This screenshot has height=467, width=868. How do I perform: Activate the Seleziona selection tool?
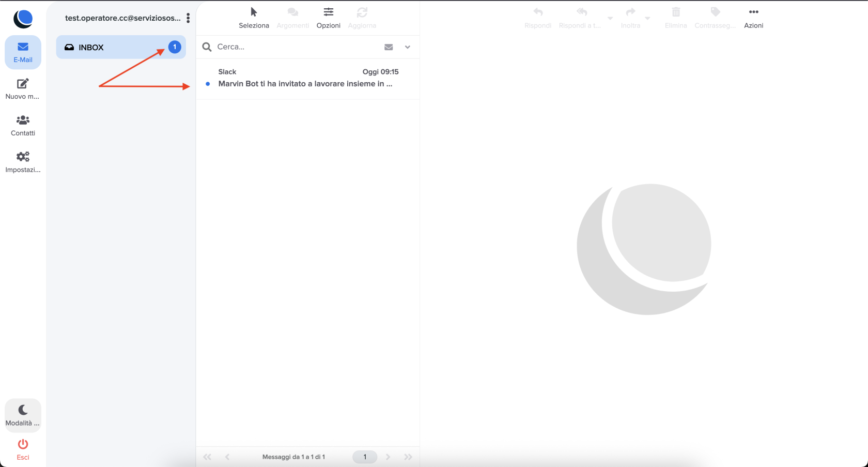254,18
